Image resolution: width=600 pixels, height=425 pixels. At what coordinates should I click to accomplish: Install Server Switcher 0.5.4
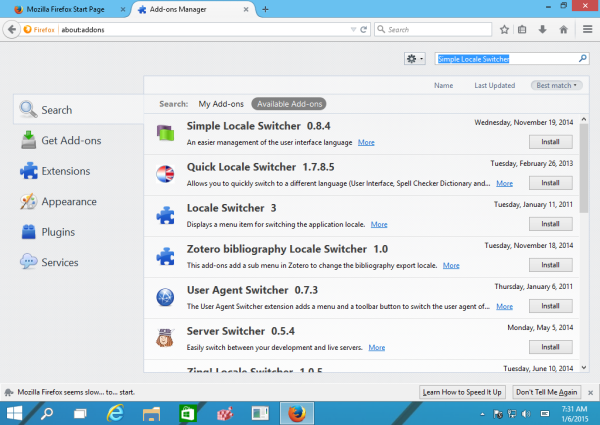(551, 347)
